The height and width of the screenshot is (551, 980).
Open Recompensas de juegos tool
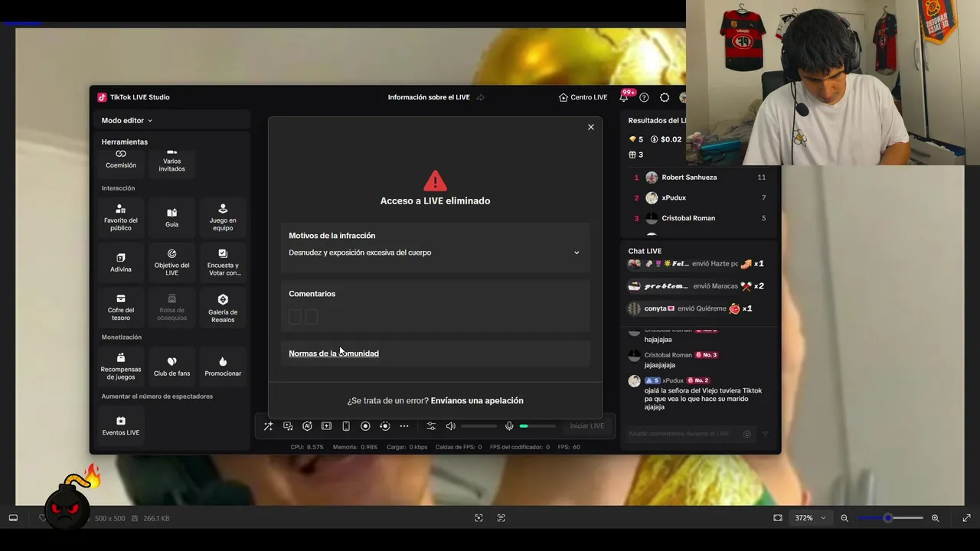coord(121,367)
